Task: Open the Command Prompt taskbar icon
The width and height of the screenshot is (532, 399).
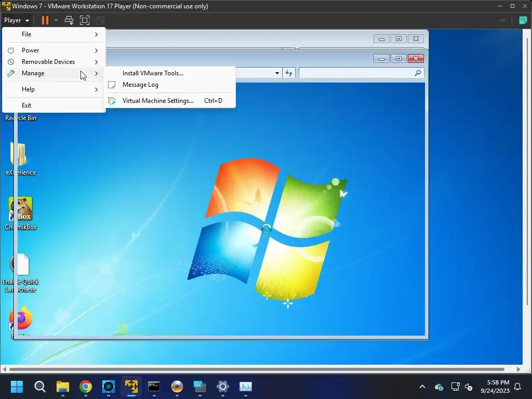Action: pos(154,387)
